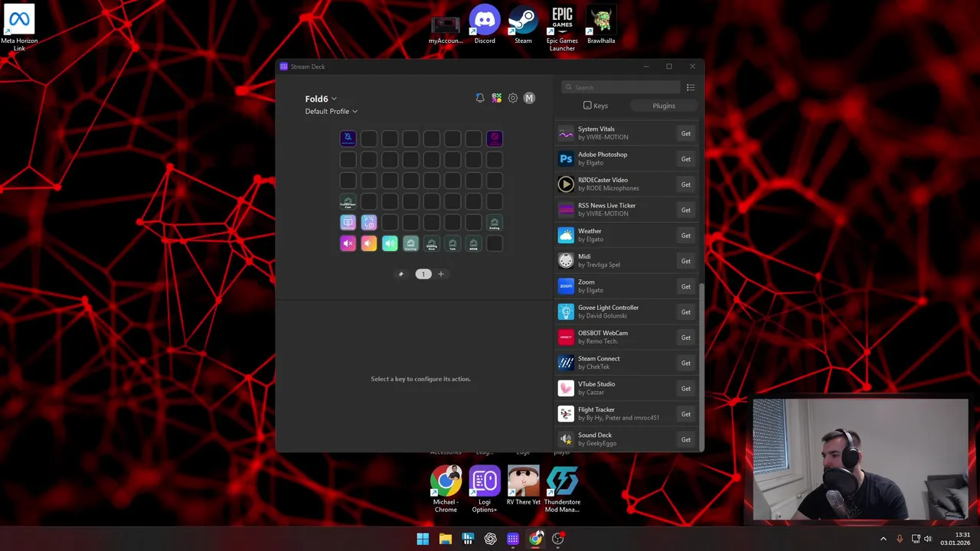Switch to the Plugins tab
The image size is (980, 551).
(664, 106)
